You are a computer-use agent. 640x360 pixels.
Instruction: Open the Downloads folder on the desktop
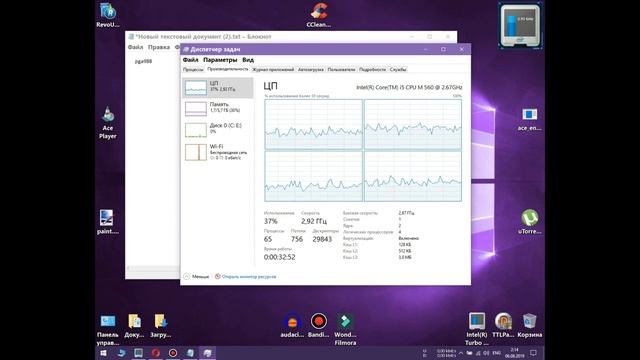[160, 326]
